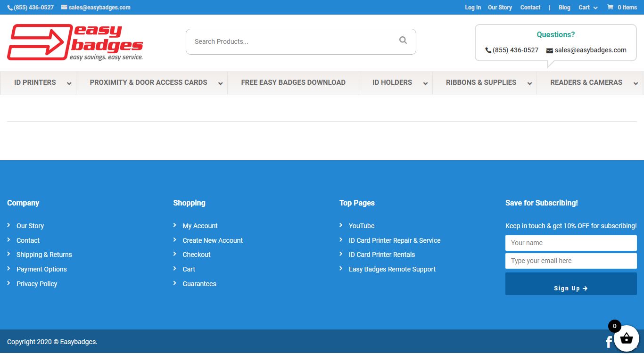The width and height of the screenshot is (644, 362).
Task: Click envelope icon in Questions box
Action: click(x=550, y=50)
